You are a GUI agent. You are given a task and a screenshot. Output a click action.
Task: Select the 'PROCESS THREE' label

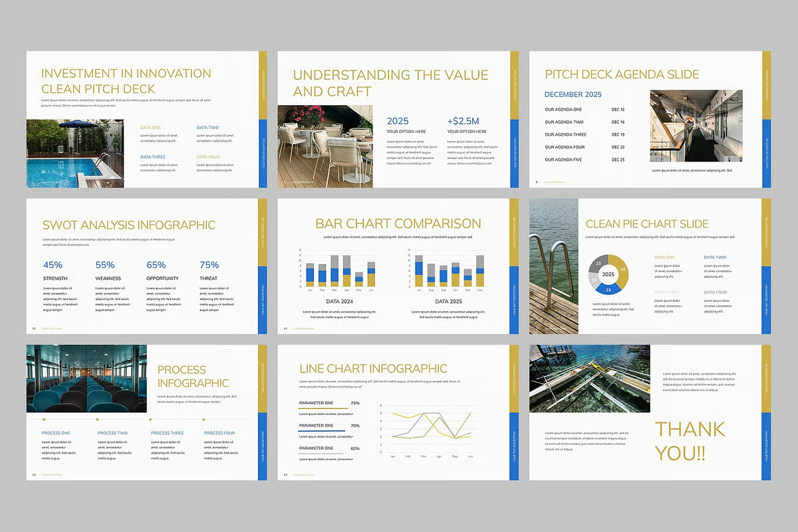(x=168, y=434)
